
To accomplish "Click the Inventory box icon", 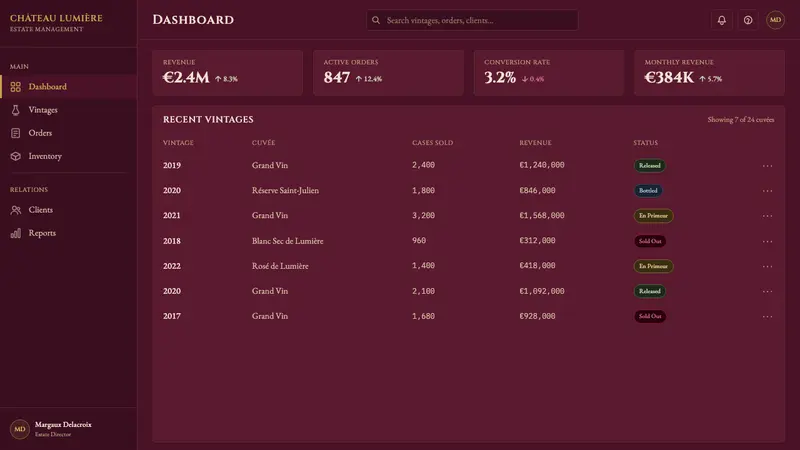I will point(16,156).
